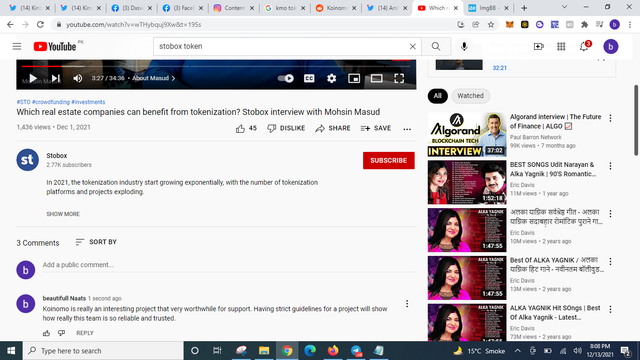Open the YouTube apps grid
This screenshot has height=360, width=640.
pyautogui.click(x=561, y=47)
